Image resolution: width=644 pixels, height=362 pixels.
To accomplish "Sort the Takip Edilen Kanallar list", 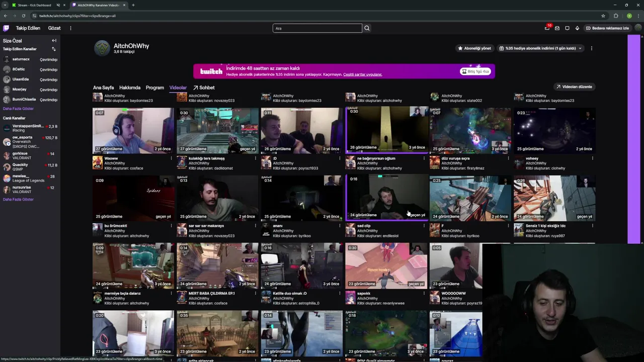I will pyautogui.click(x=54, y=49).
